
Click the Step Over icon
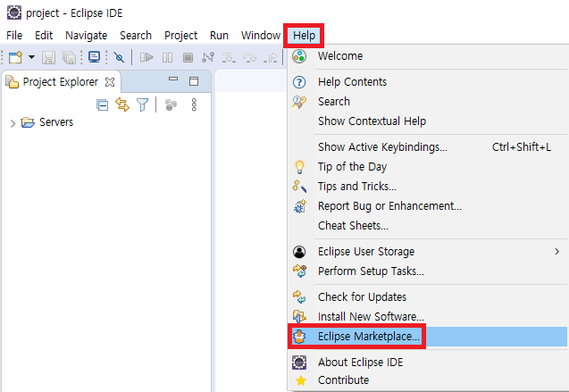(x=249, y=57)
